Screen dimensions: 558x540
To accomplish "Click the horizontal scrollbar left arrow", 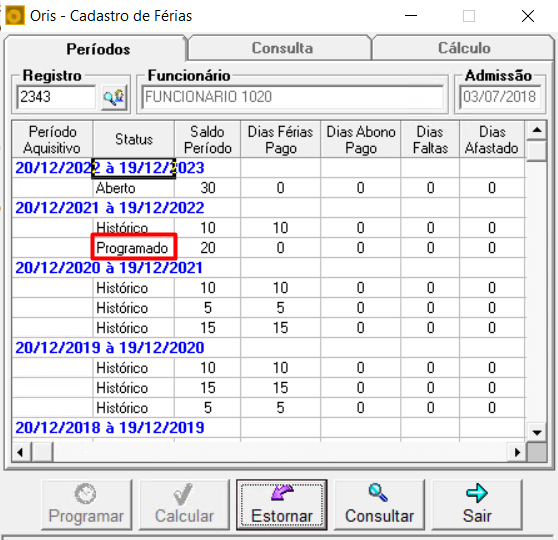I will point(20,452).
